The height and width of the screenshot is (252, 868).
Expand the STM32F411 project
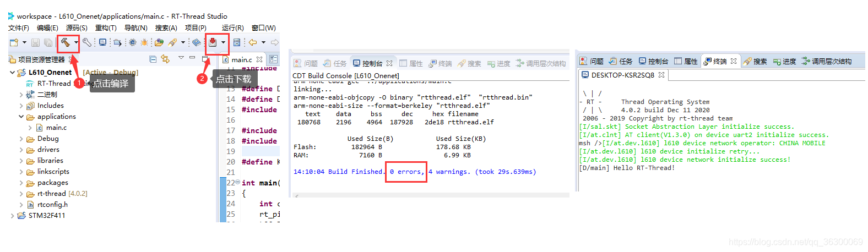(12, 216)
